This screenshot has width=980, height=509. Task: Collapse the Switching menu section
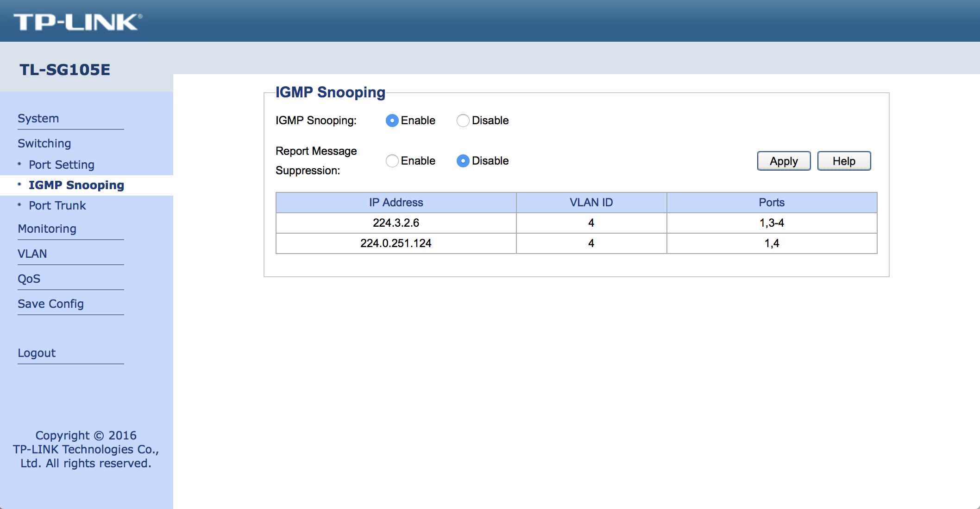[44, 143]
